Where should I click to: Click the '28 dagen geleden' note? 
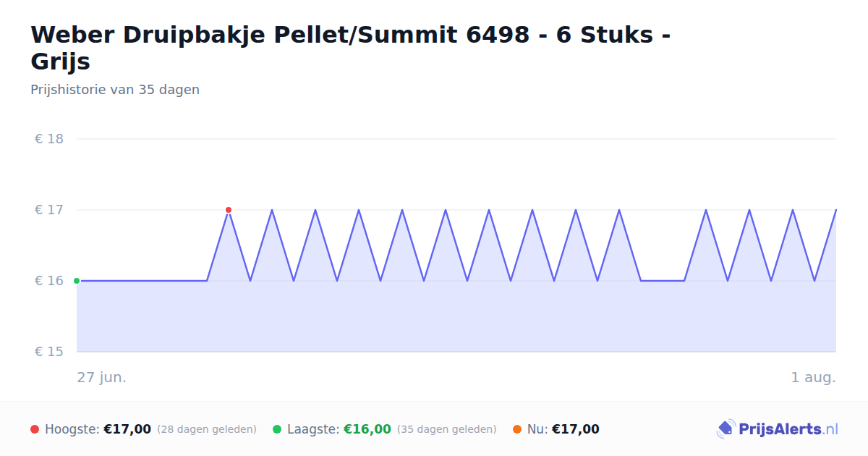point(207,429)
